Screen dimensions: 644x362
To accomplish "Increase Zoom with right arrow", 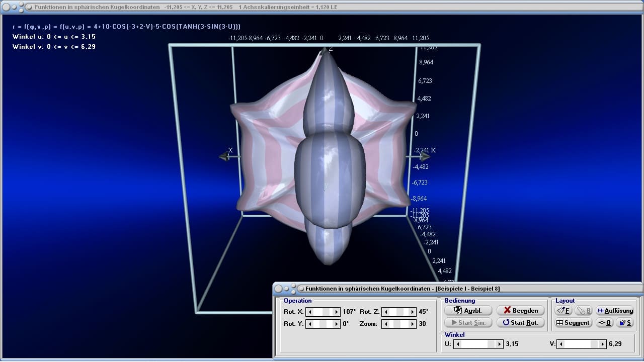I will 412,324.
